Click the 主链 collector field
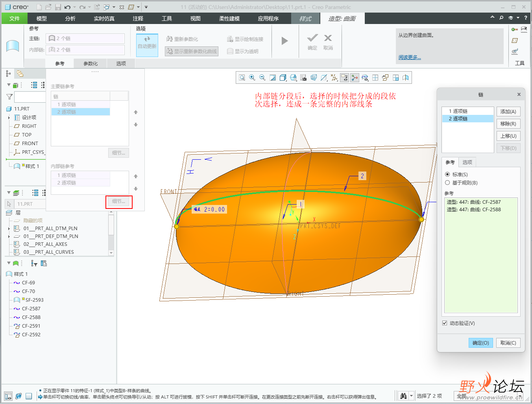 click(85, 38)
